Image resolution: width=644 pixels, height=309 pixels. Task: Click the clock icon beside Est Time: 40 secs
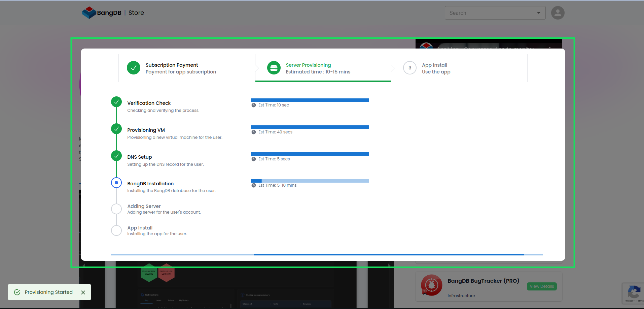coord(254,132)
